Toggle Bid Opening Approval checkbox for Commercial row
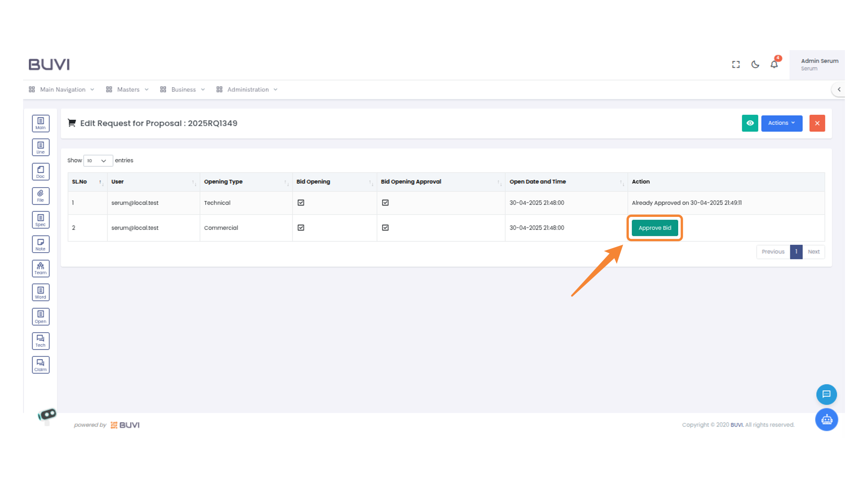The height and width of the screenshot is (488, 868). pyautogui.click(x=385, y=228)
